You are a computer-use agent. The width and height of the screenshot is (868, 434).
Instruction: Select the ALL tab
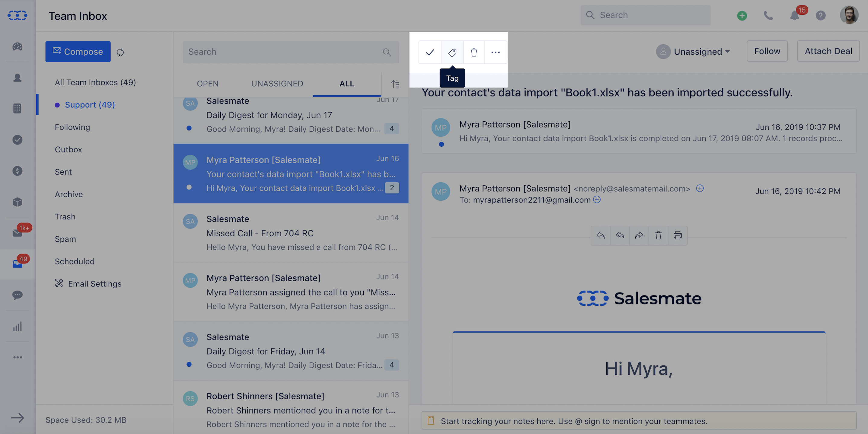347,84
